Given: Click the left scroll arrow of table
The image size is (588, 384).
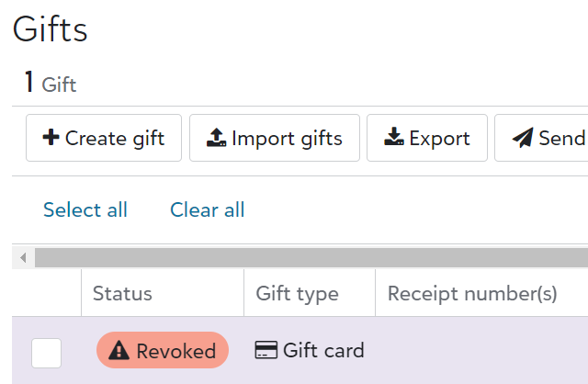Looking at the screenshot, I should tap(23, 257).
